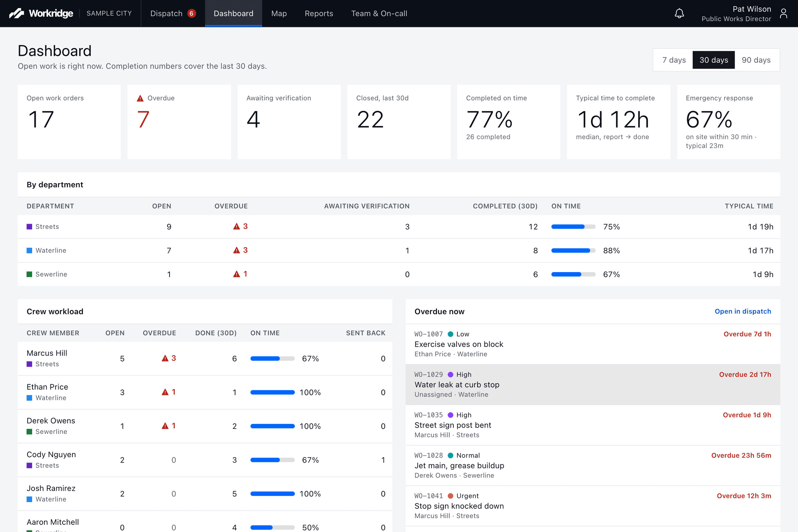Open the Emergency response card
The image size is (798, 532).
[728, 122]
